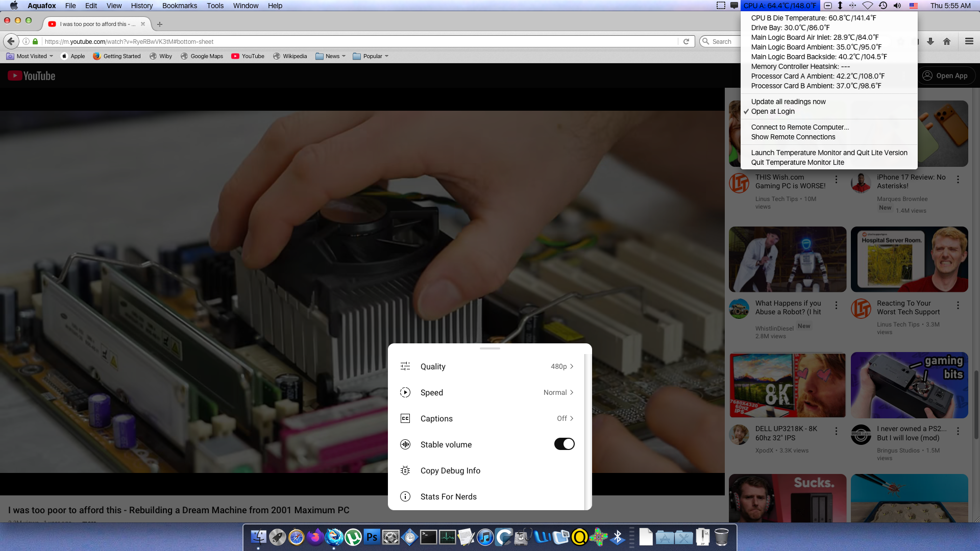Click the Copy Debug Info bug icon
This screenshot has height=551, width=980.
(x=405, y=470)
